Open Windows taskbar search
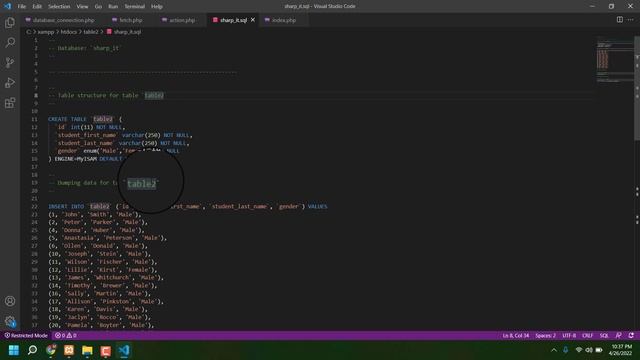Viewport: 640px width, 360px height. pyautogui.click(x=32, y=350)
